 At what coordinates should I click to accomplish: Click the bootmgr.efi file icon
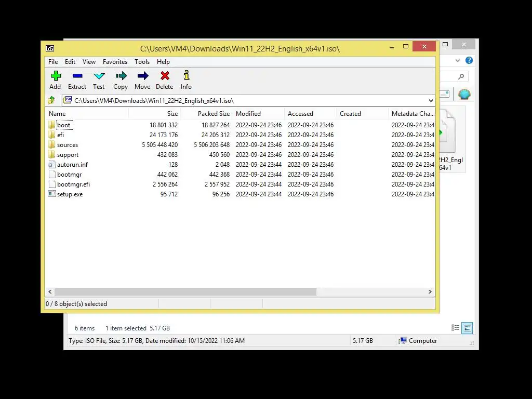click(52, 184)
